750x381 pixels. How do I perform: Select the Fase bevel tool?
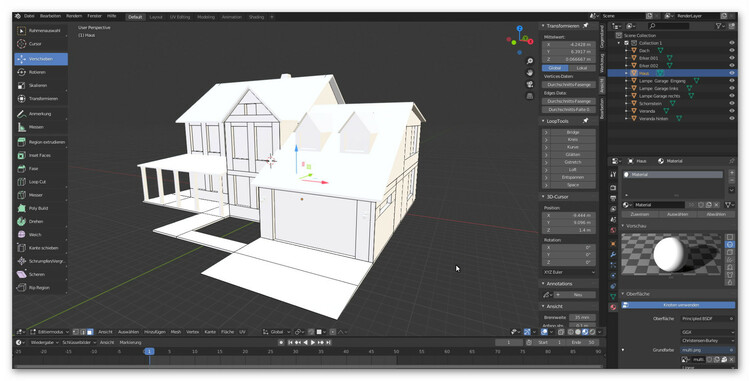coord(41,169)
